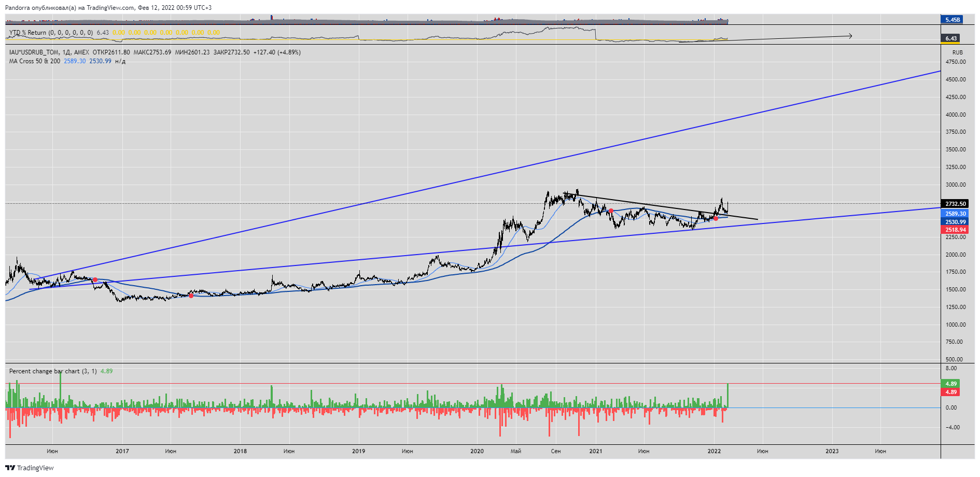Click the 2022 label on time axis
This screenshot has width=980, height=477.
[714, 451]
